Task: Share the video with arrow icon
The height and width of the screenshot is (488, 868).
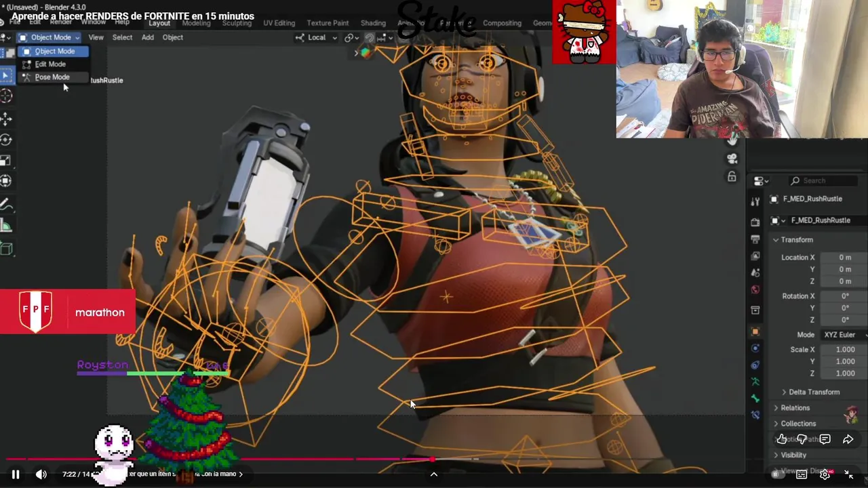Action: 848,439
